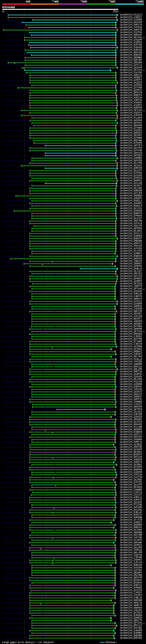The width and height of the screenshot is (146, 644).
Task: Select label UniRef100_Q5K2R4
Action: (x=131, y=63)
